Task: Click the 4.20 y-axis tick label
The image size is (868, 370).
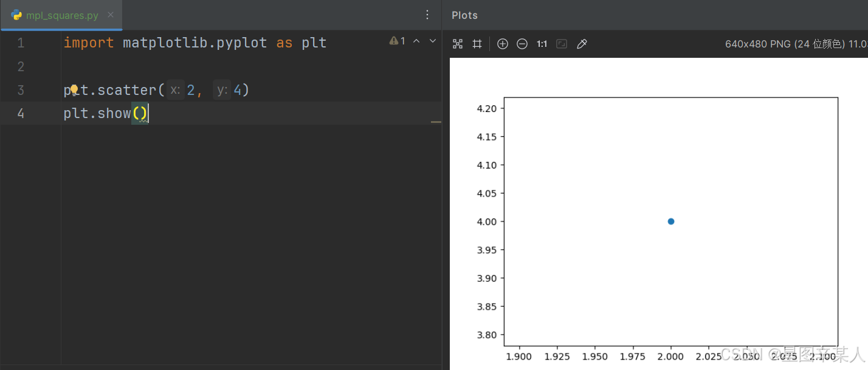Action: [487, 108]
